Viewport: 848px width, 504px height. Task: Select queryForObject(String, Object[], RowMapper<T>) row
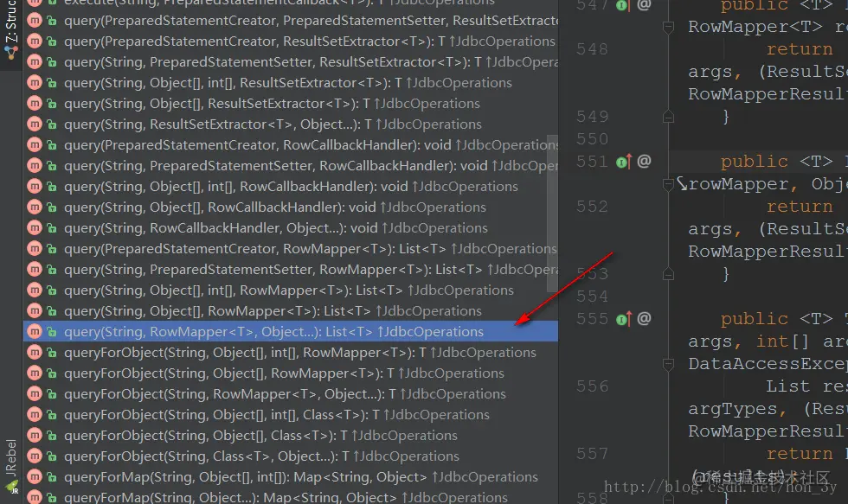pos(291,373)
